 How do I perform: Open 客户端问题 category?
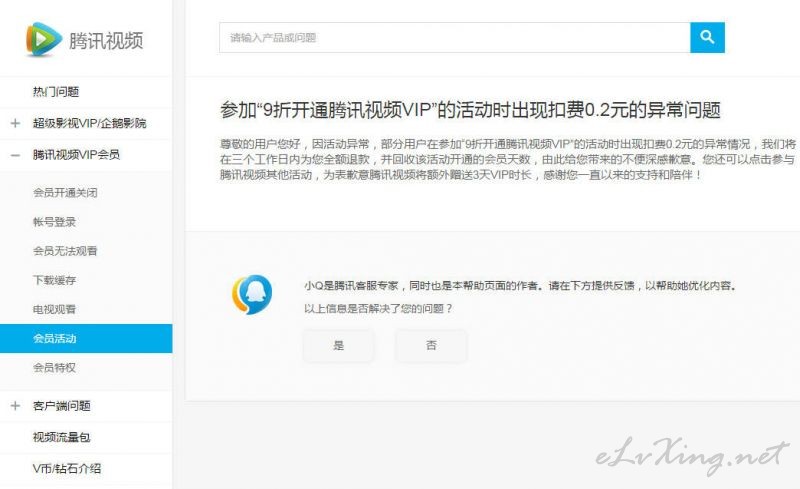pos(62,406)
